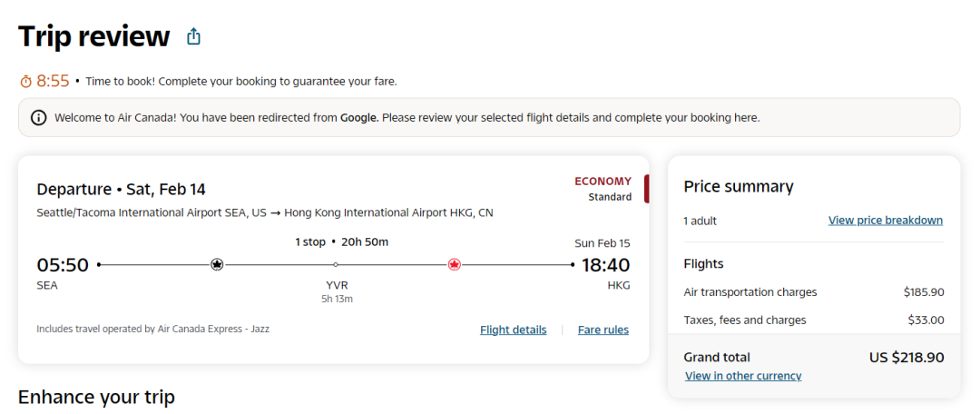The image size is (980, 414).
Task: Click the black maple leaf airline icon
Action: (x=217, y=265)
